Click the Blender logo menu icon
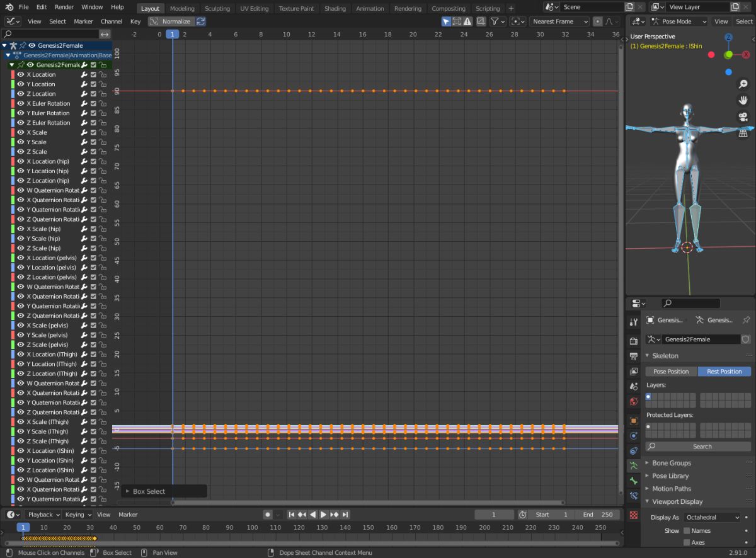Screen dimensions: 756x558 click(9, 7)
